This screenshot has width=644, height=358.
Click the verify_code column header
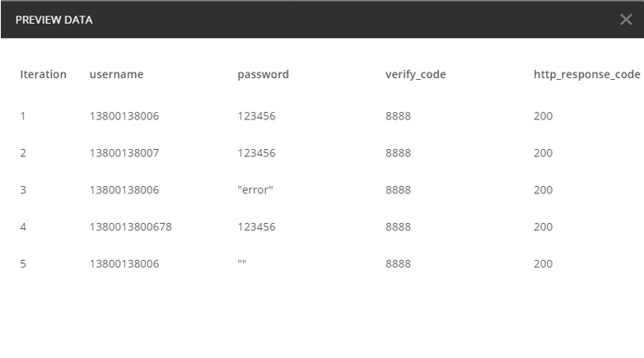pyautogui.click(x=415, y=75)
